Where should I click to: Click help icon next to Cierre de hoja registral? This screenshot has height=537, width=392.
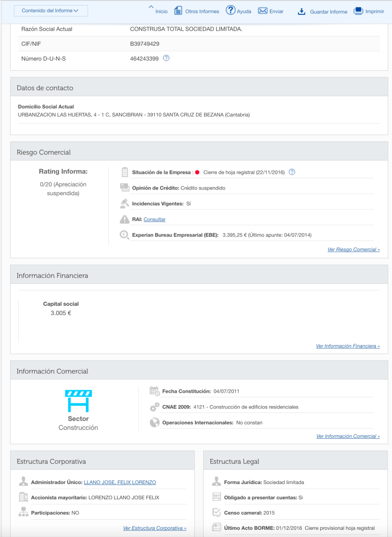[292, 172]
